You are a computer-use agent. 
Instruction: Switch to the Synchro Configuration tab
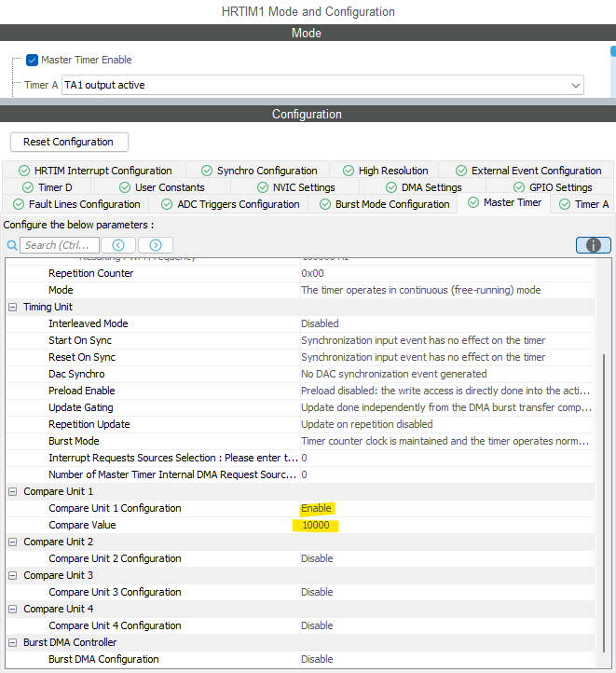coord(259,171)
